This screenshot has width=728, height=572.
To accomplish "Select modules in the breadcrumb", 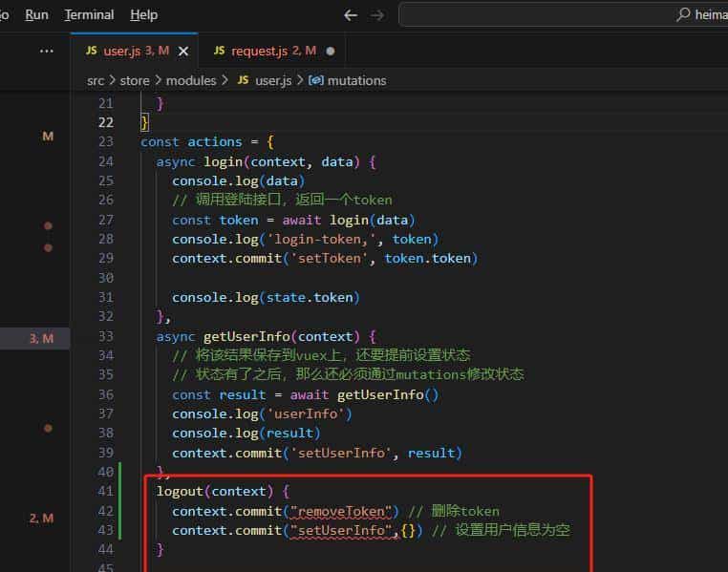I will pos(191,81).
